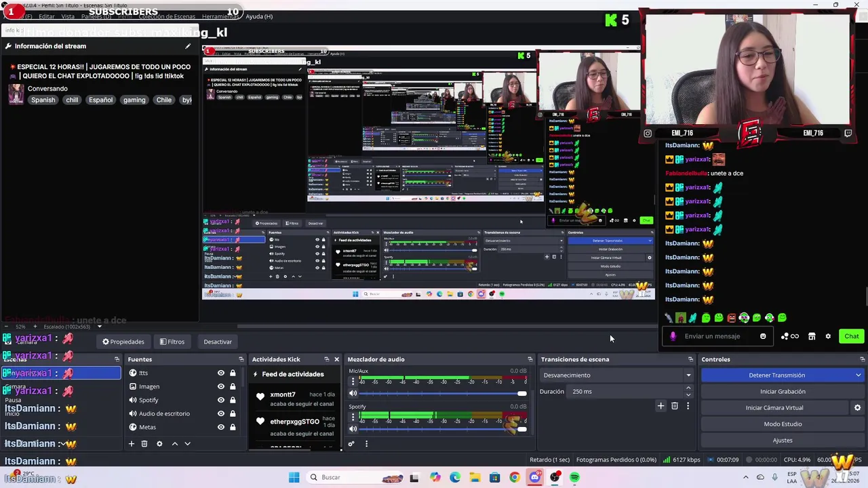The image size is (868, 488).
Task: Open transition properties three-dot menu
Action: tap(688, 406)
